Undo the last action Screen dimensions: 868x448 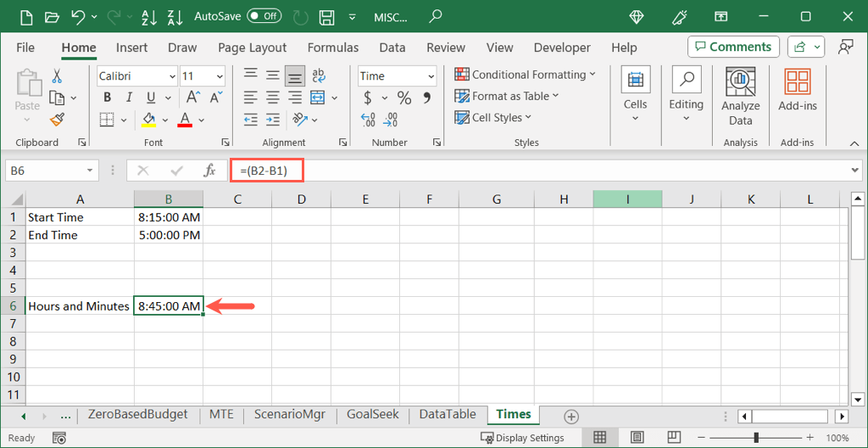78,17
